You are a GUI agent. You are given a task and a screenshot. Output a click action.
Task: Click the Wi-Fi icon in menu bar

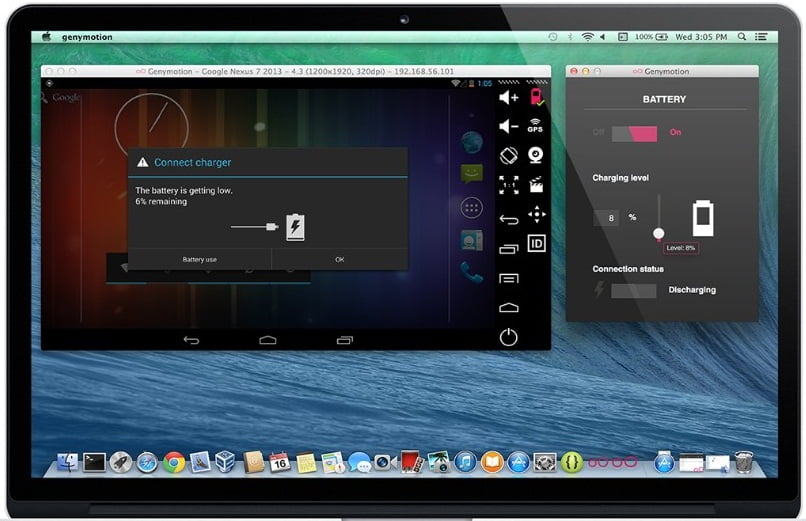pos(588,37)
